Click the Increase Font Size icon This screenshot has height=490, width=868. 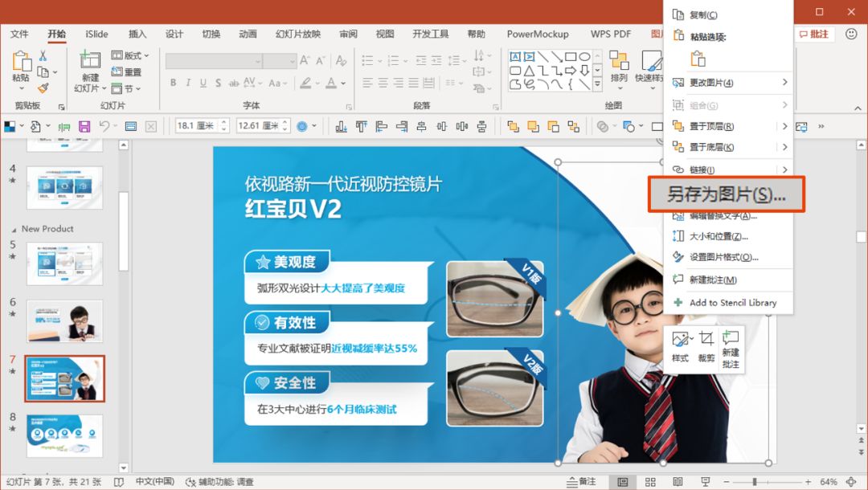pos(305,61)
